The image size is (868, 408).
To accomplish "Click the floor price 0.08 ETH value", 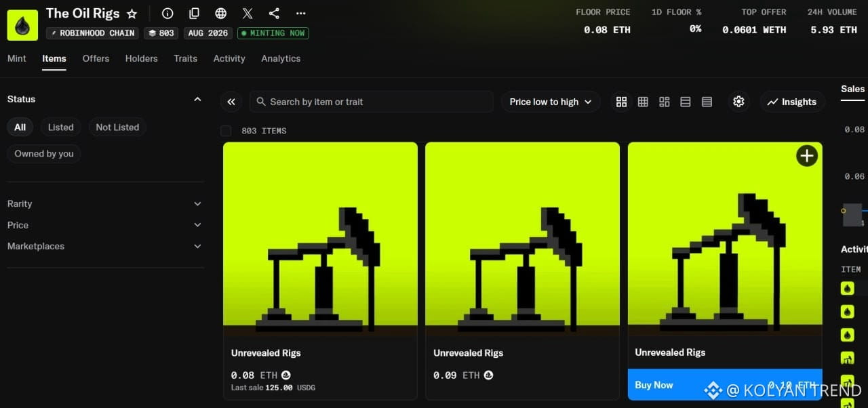I will coord(607,30).
